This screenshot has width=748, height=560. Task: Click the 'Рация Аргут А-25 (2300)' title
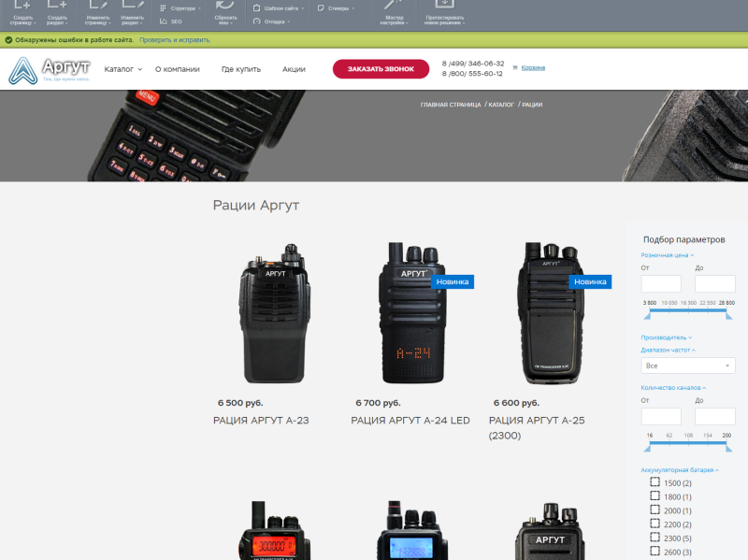point(537,428)
